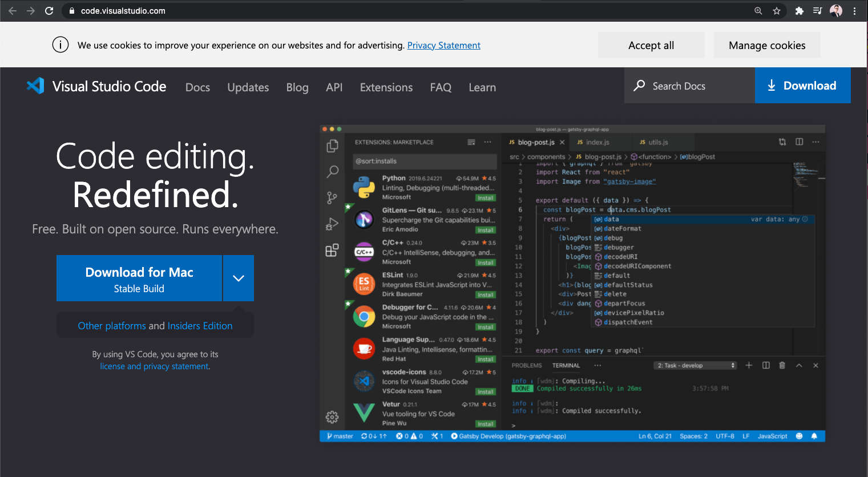Open the Privacy Statement link
This screenshot has width=868, height=477.
pyautogui.click(x=444, y=45)
